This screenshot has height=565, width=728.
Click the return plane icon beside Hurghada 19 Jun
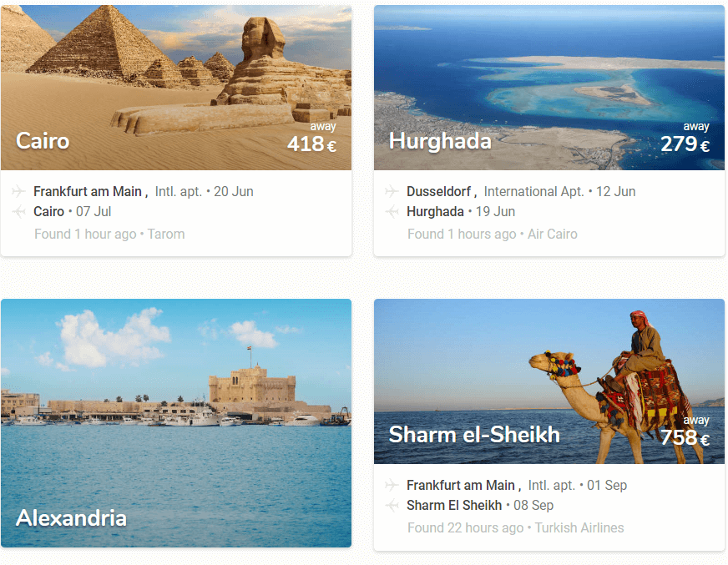click(x=392, y=212)
